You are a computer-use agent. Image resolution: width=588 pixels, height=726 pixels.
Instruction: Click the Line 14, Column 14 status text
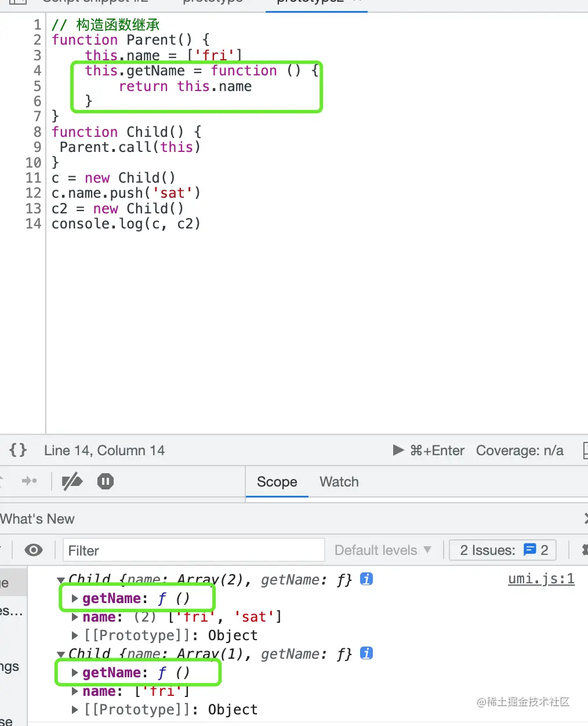(104, 451)
